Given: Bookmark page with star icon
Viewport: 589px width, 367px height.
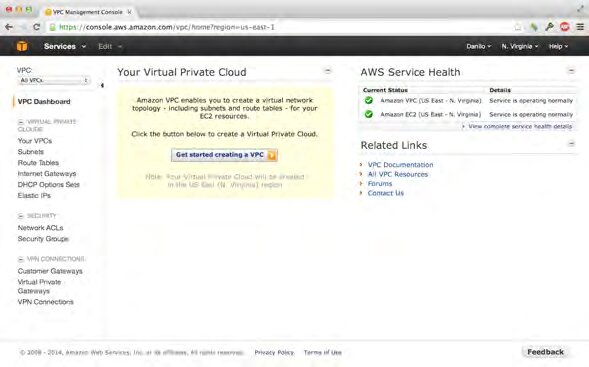Looking at the screenshot, I should click(518, 27).
